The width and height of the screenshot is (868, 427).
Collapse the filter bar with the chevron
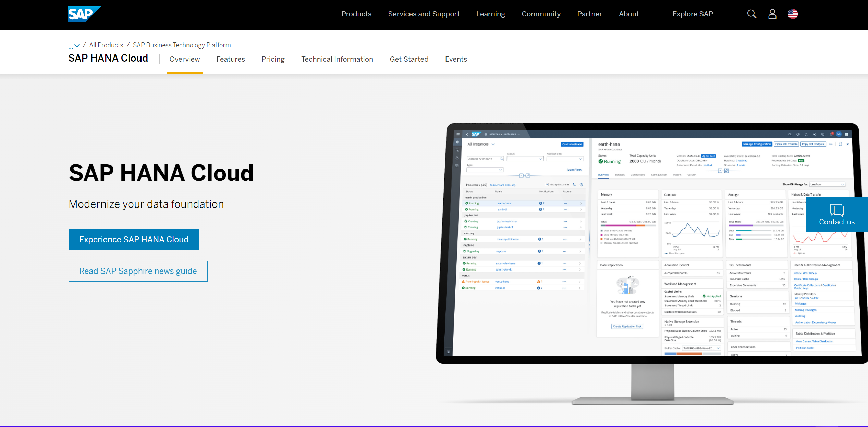(x=522, y=176)
